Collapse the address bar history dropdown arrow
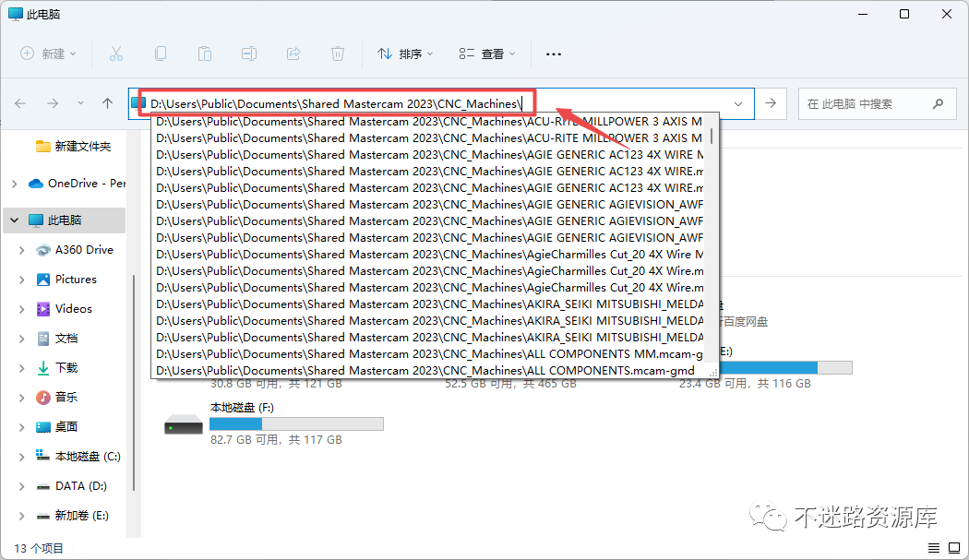The width and height of the screenshot is (969, 560). coord(738,104)
